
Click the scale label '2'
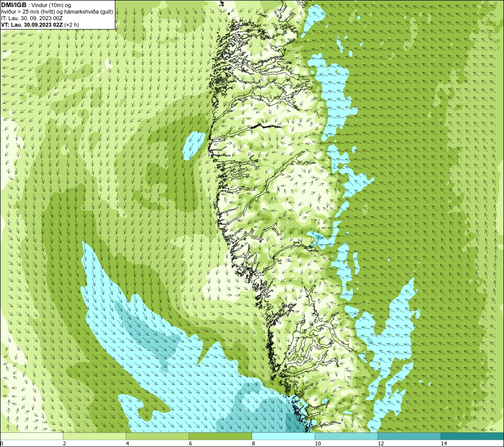coord(65,444)
